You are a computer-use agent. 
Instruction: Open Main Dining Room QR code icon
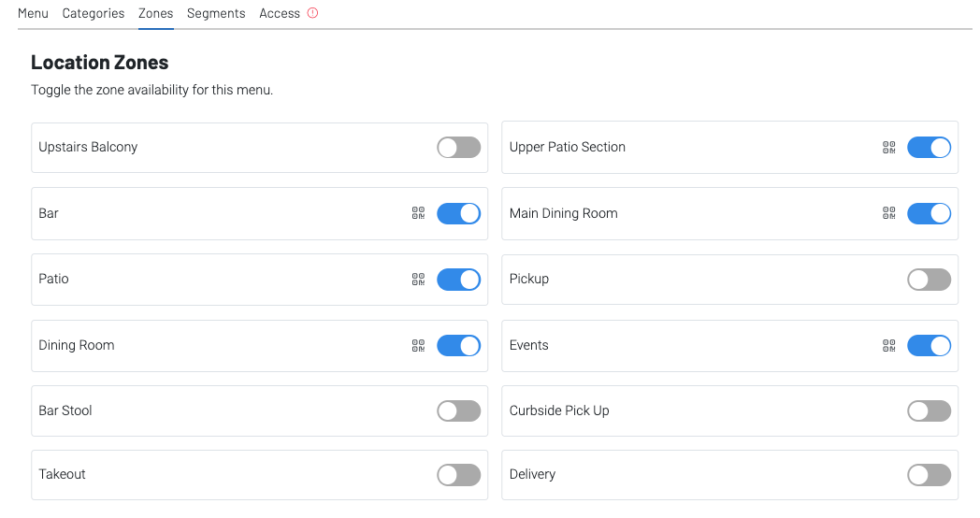(888, 213)
